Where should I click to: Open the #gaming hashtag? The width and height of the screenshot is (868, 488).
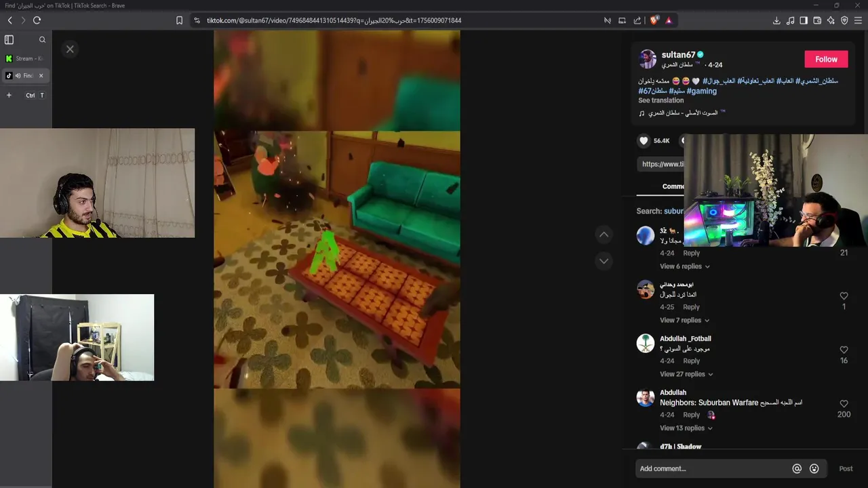[x=701, y=91]
